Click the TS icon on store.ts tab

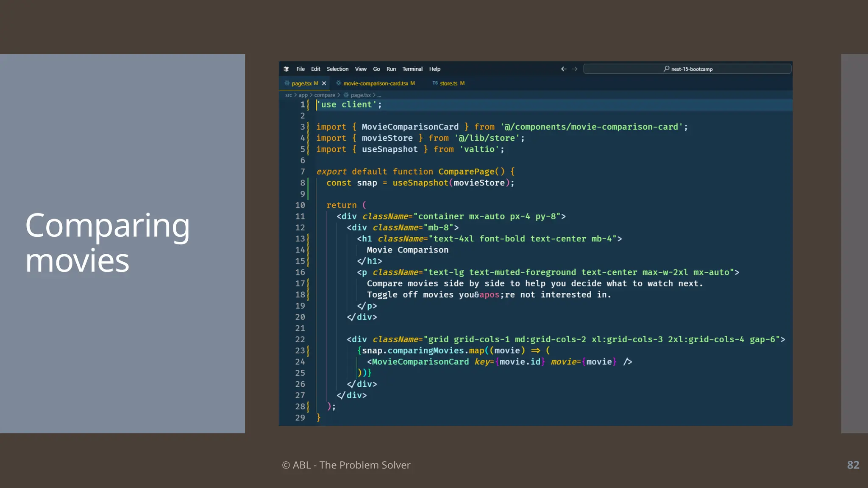(x=435, y=83)
